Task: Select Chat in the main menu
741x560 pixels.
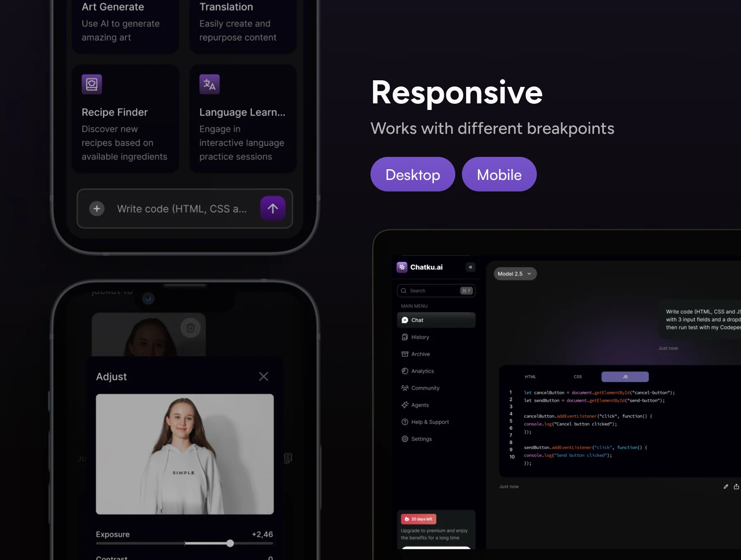Action: pos(436,320)
